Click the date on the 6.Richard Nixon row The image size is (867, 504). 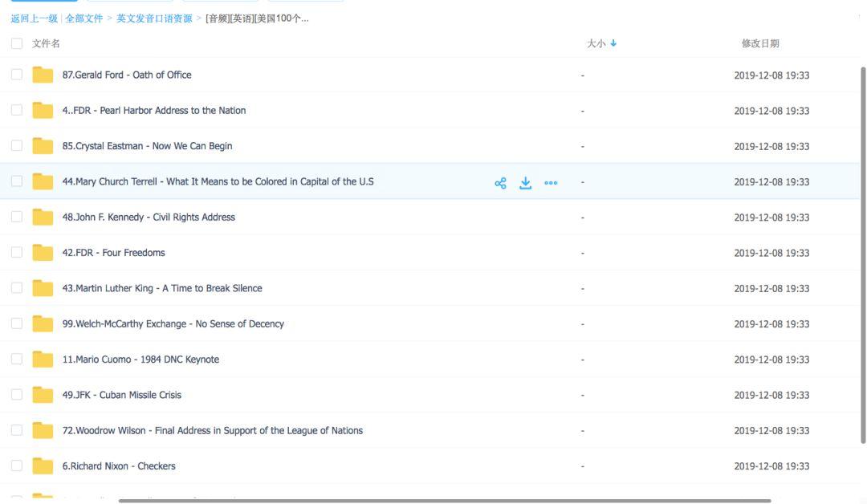(771, 465)
